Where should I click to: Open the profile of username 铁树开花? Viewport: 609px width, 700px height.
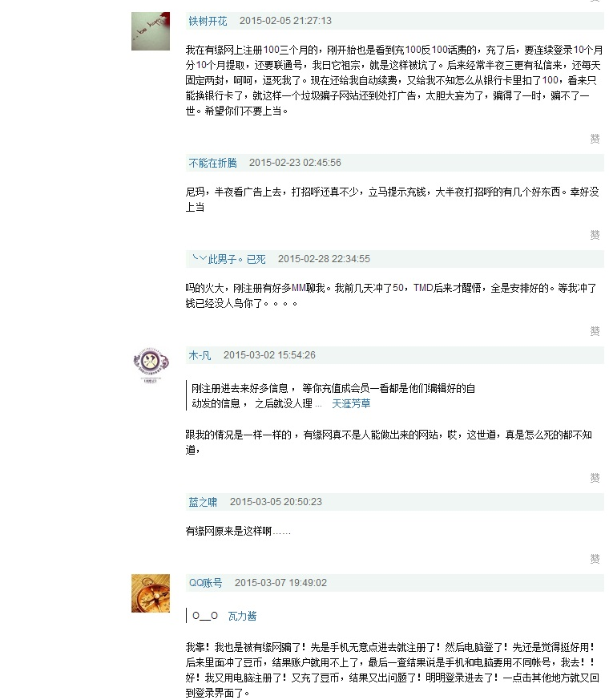(x=208, y=21)
